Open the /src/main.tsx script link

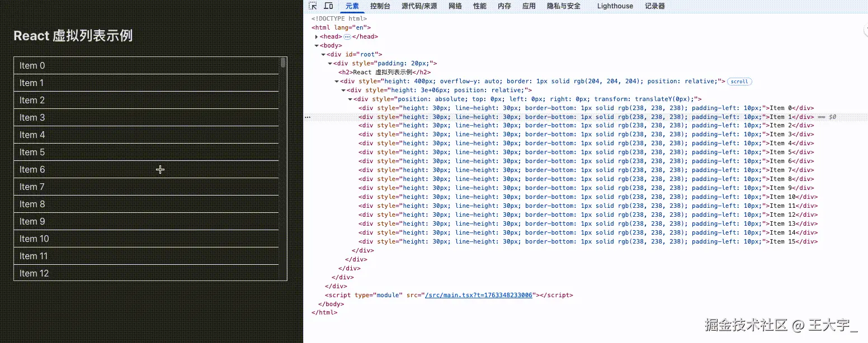478,295
